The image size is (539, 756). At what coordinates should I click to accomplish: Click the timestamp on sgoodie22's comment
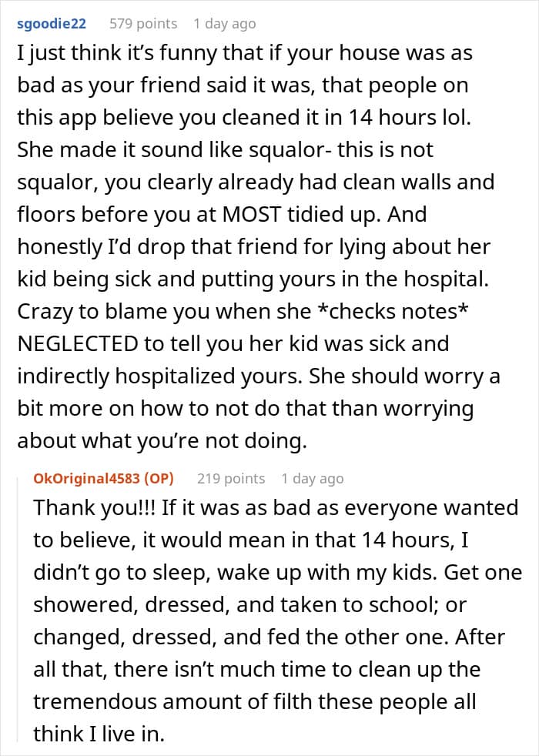(224, 24)
